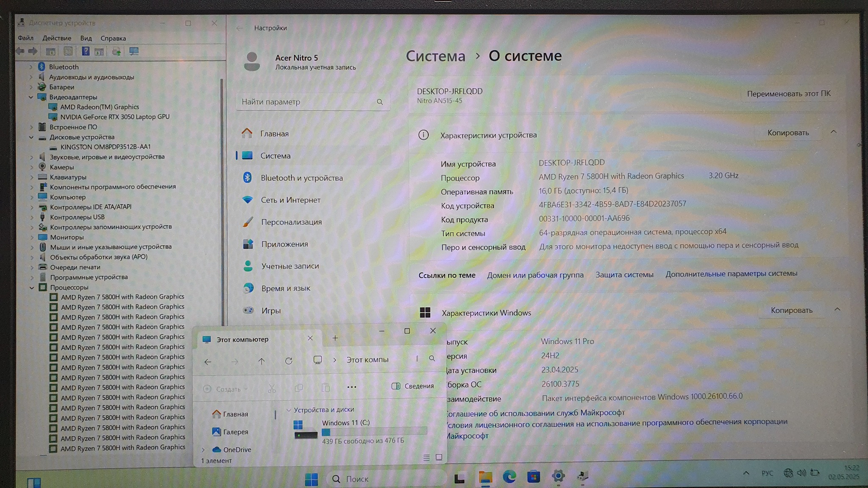Collapse the Характеристики устройства section chevron
Viewport: 868px width, 488px height.
coord(833,132)
